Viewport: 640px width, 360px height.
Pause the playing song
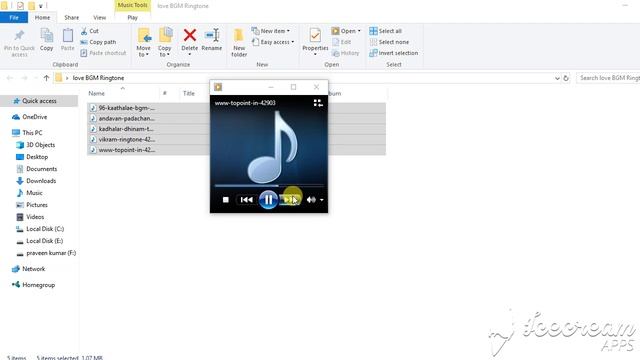pos(268,200)
